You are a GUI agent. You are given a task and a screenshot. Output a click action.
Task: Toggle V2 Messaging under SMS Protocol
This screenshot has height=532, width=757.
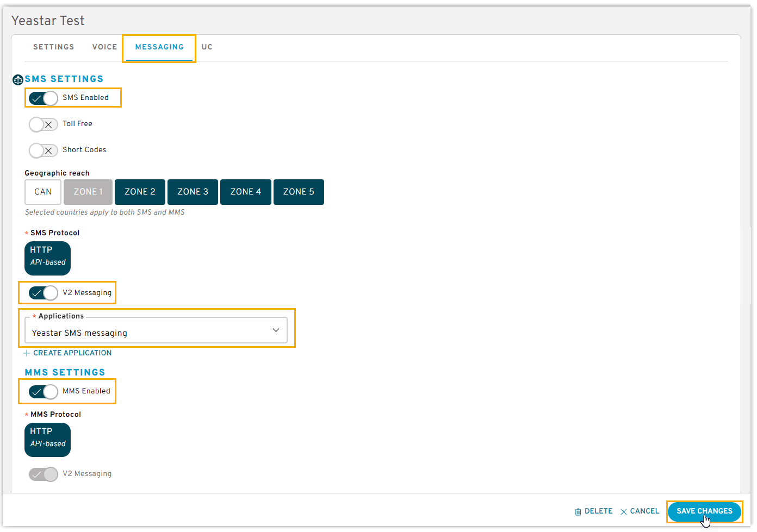pyautogui.click(x=44, y=293)
